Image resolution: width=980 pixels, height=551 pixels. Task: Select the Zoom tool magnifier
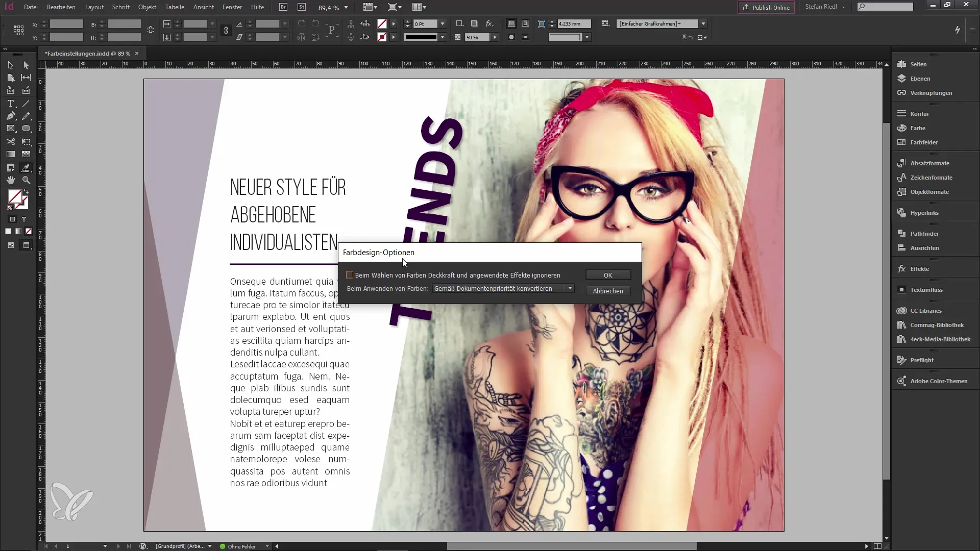click(x=26, y=180)
